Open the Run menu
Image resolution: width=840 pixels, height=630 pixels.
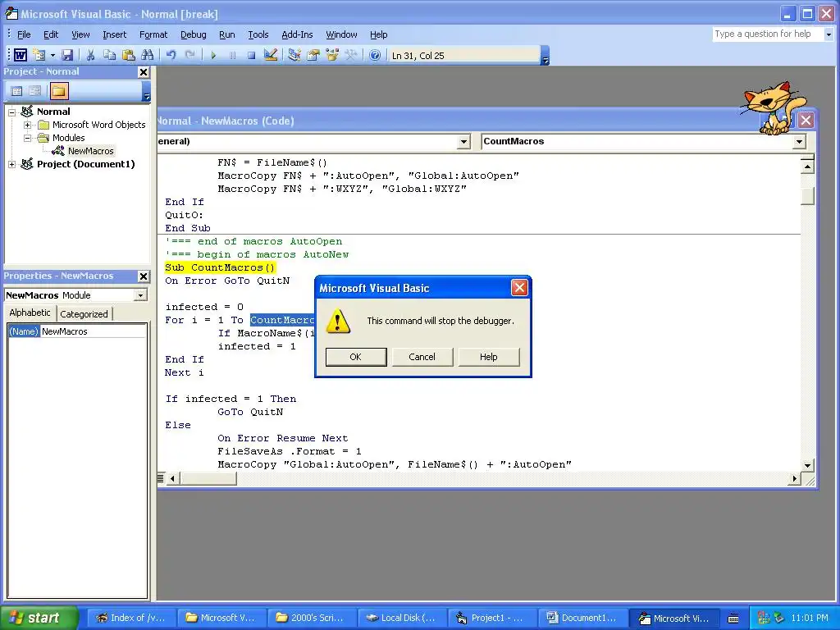pos(227,34)
